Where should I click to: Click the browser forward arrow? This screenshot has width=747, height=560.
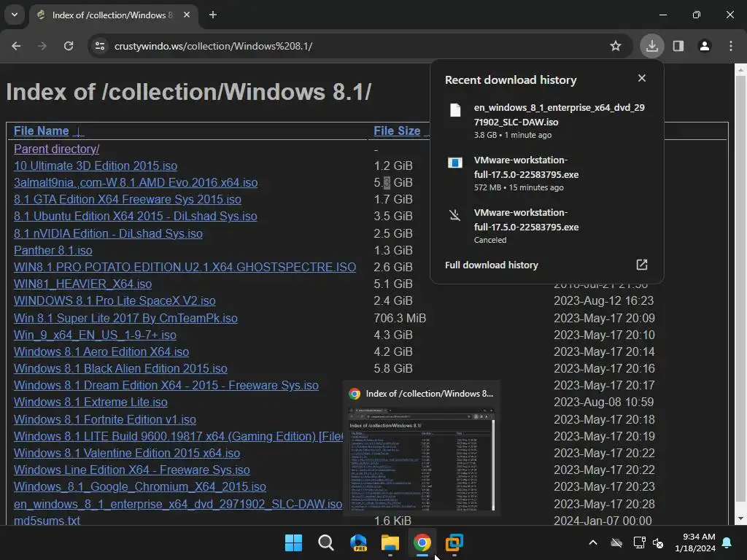[x=42, y=46]
